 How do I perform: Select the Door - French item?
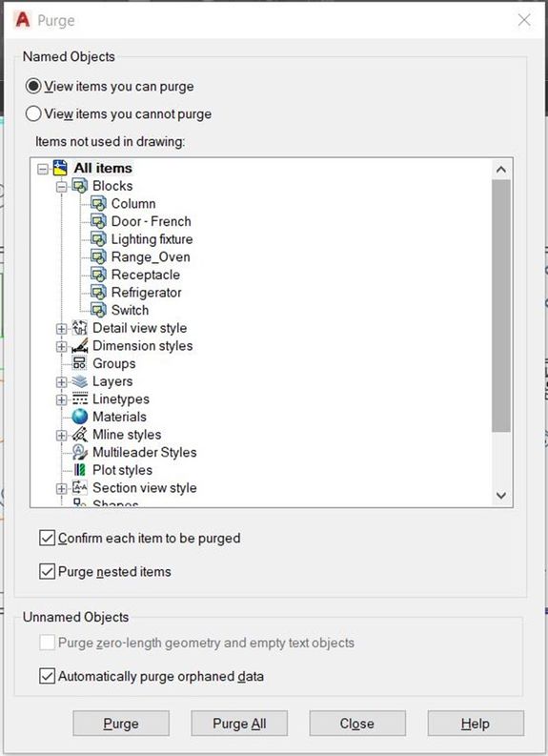coord(151,221)
